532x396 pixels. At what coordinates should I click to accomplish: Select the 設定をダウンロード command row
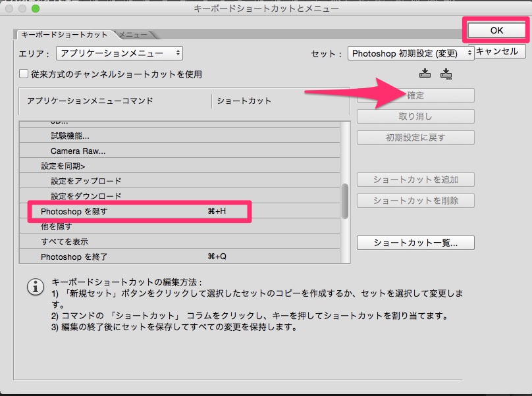[180, 195]
